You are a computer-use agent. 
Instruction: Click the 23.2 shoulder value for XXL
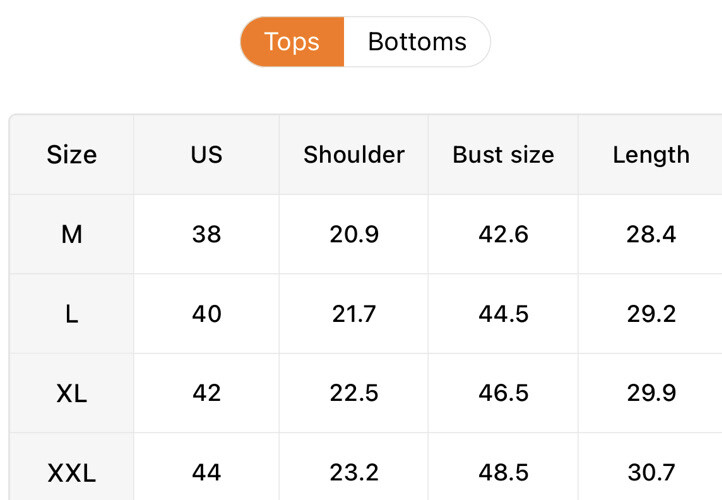[x=354, y=472]
